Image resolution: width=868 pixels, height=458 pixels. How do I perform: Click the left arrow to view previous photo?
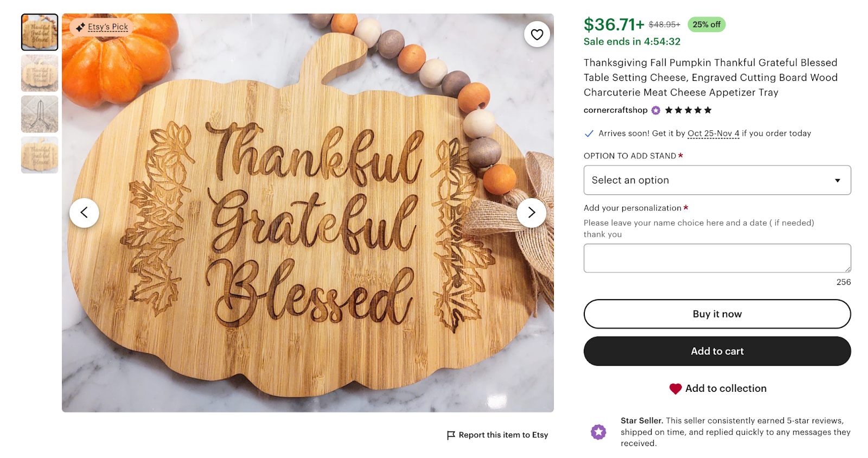tap(84, 213)
